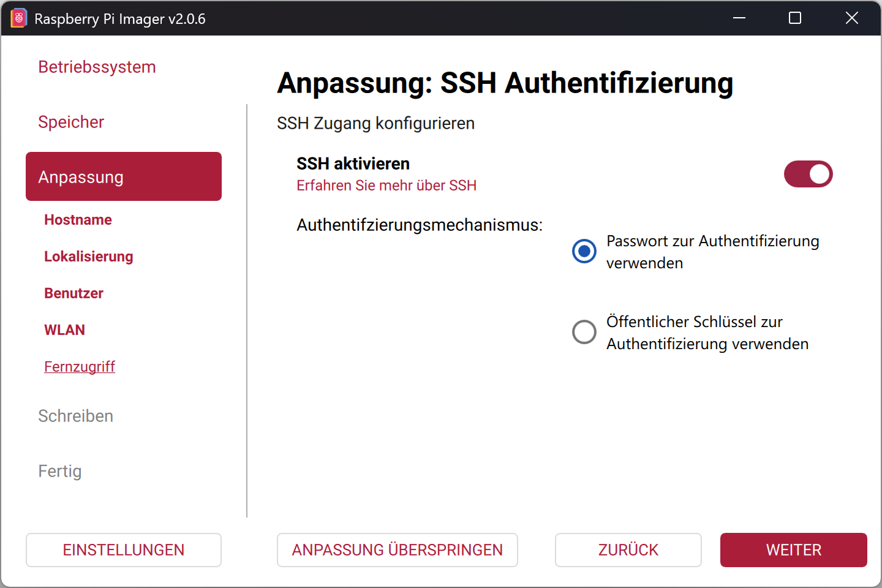The image size is (882, 588).
Task: Open the Benutzer sub-section
Action: pyautogui.click(x=73, y=293)
